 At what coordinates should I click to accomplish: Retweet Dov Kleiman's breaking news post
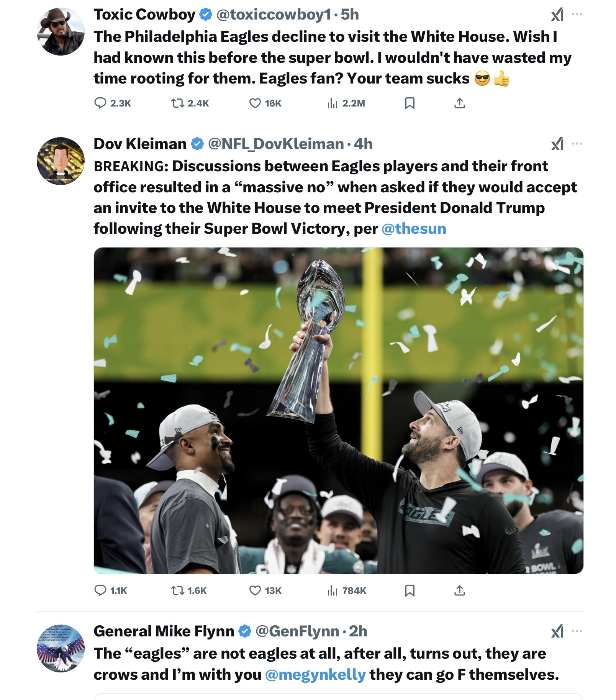click(x=177, y=590)
